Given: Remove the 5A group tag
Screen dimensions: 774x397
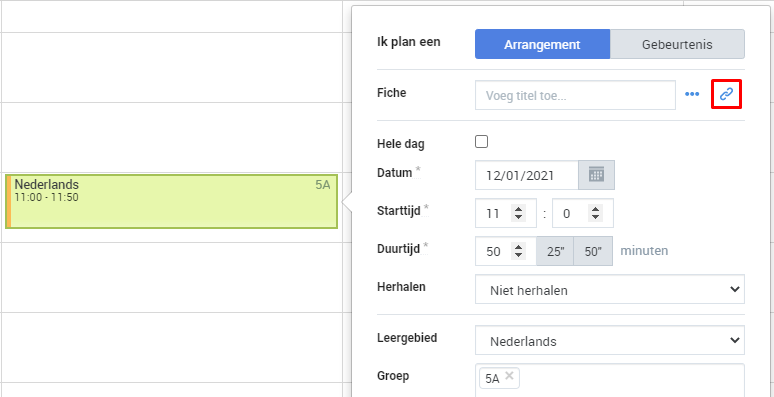Looking at the screenshot, I should click(509, 376).
